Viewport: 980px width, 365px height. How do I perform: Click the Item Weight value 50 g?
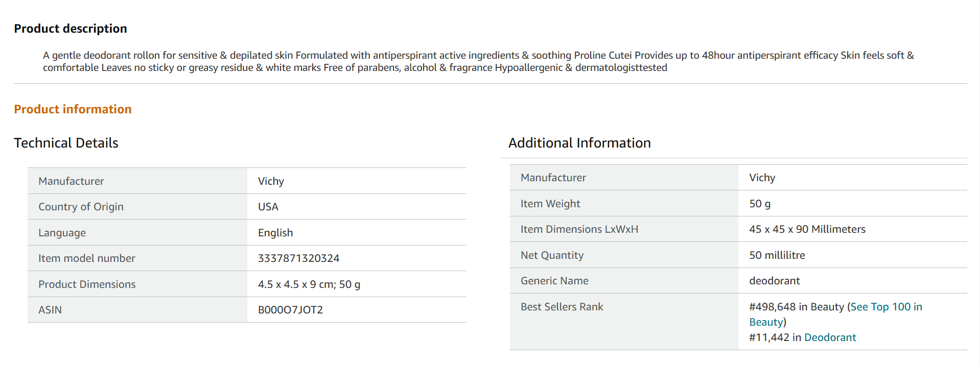click(x=759, y=204)
